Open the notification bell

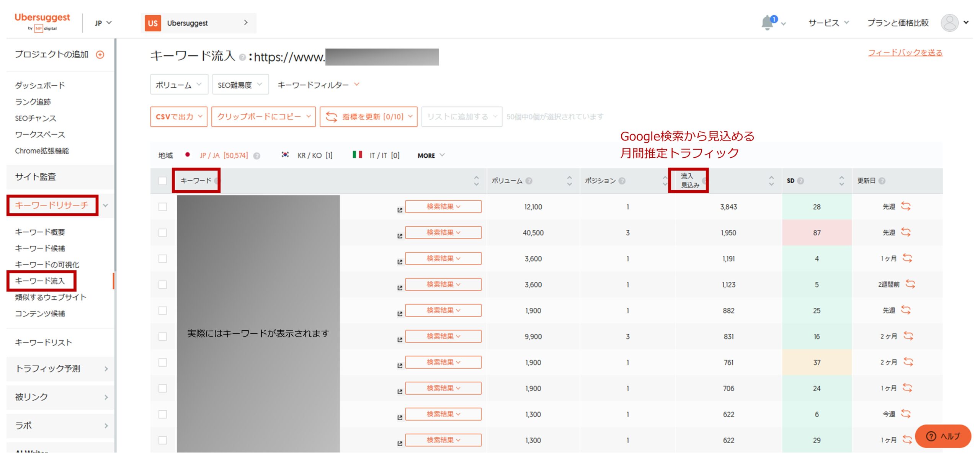767,23
